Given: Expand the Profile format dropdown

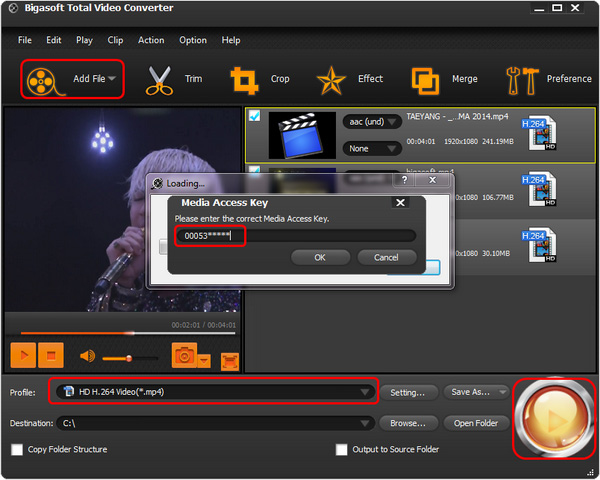Looking at the screenshot, I should [x=364, y=392].
